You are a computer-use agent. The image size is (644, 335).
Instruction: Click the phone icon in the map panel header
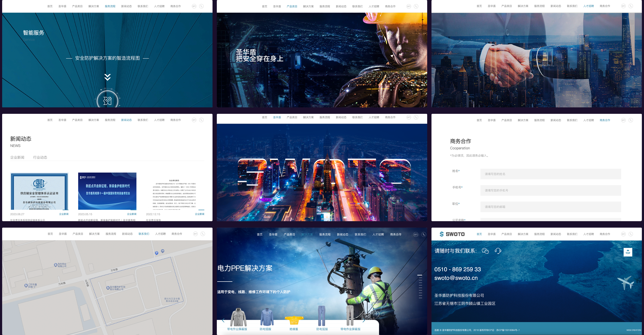pos(203,234)
